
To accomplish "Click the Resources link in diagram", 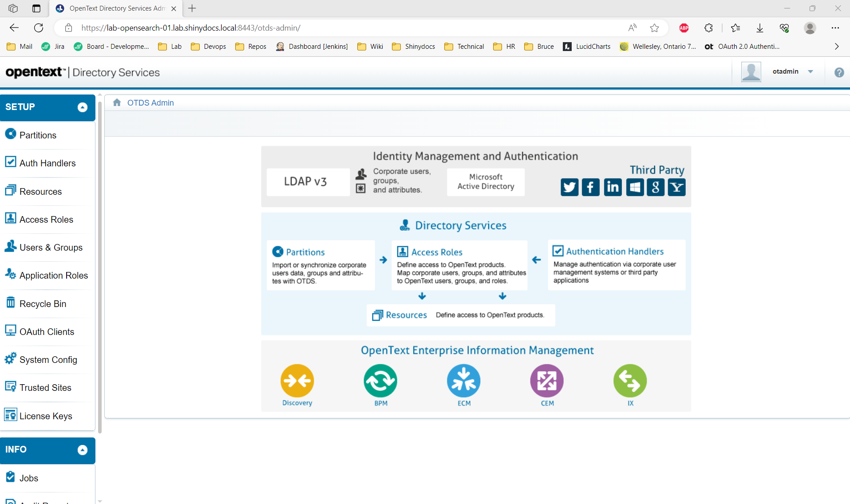I will pyautogui.click(x=406, y=315).
